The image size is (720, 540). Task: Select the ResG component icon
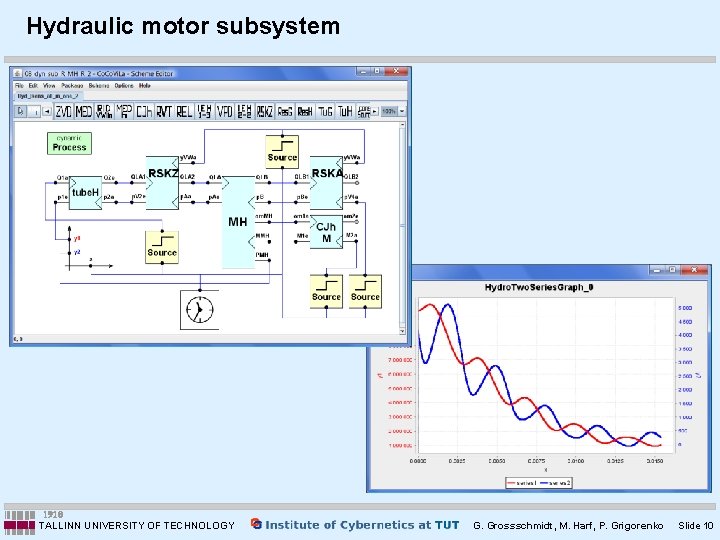click(x=285, y=111)
